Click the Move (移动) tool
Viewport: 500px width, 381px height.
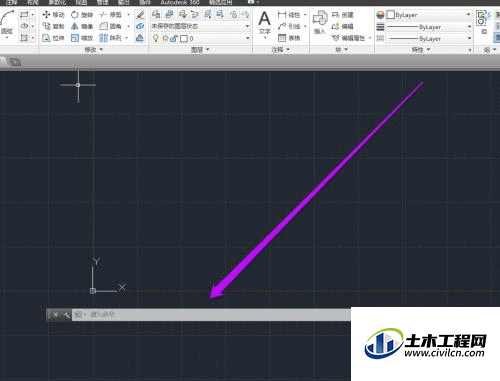click(x=53, y=15)
